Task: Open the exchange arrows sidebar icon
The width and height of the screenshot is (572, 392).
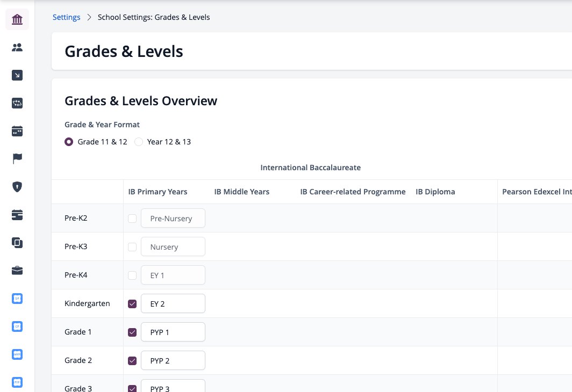Action: click(17, 103)
